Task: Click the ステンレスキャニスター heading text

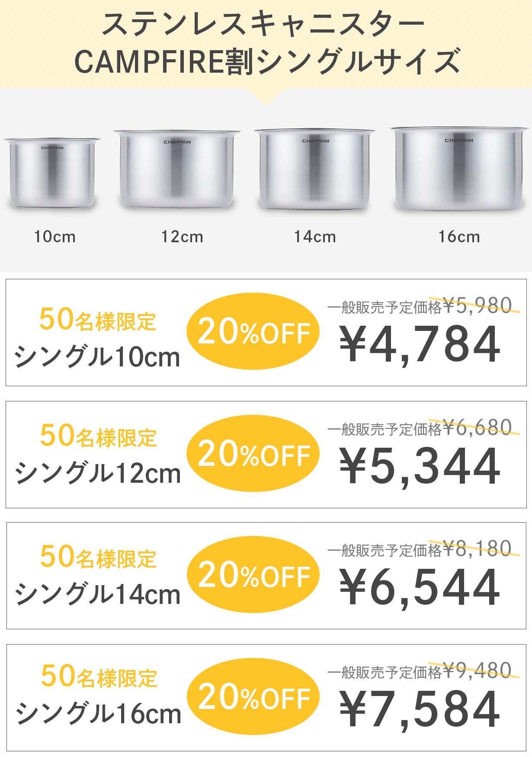Action: click(263, 25)
